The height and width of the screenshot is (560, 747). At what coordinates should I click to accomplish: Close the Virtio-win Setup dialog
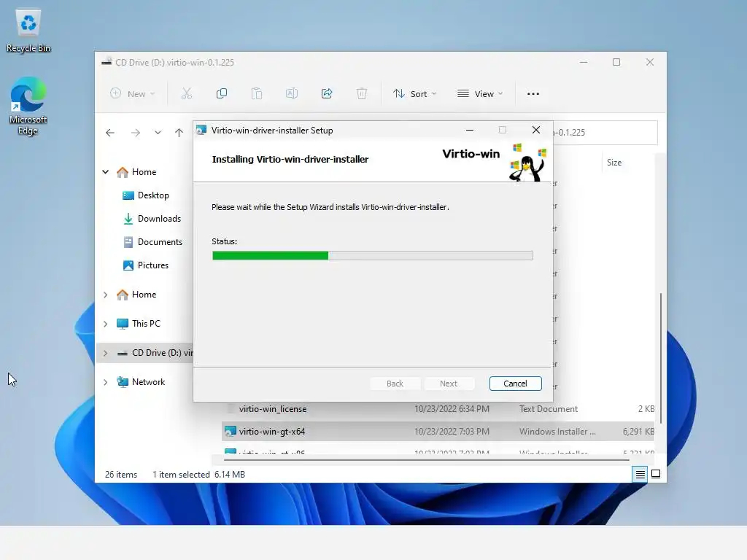[x=536, y=130]
